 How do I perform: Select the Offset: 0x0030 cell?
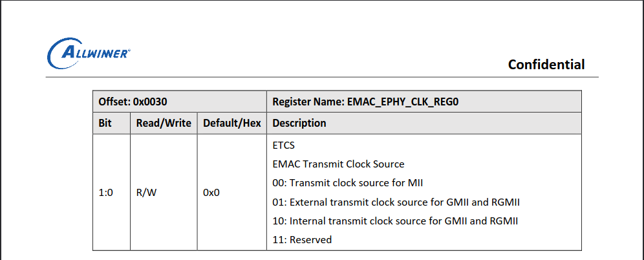(x=180, y=102)
